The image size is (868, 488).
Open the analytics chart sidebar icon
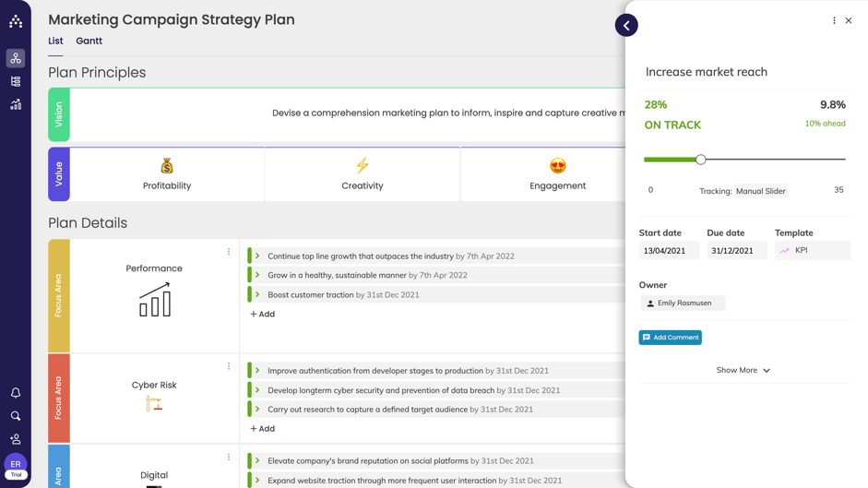coord(16,104)
